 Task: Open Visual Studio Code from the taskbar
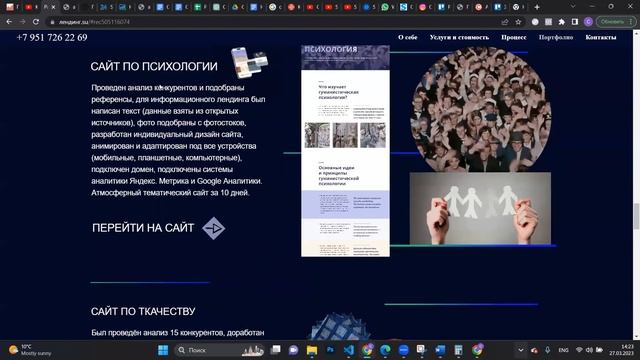(x=349, y=350)
